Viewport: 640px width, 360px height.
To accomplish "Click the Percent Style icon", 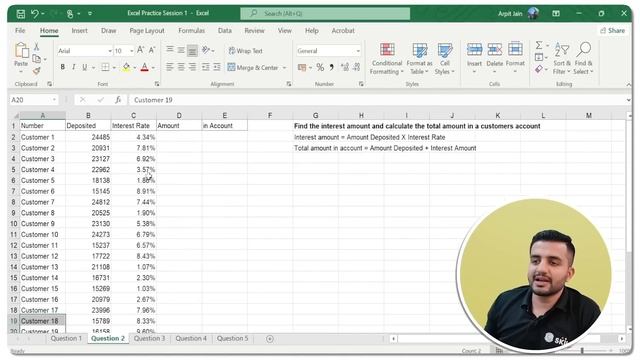I will (x=320, y=67).
